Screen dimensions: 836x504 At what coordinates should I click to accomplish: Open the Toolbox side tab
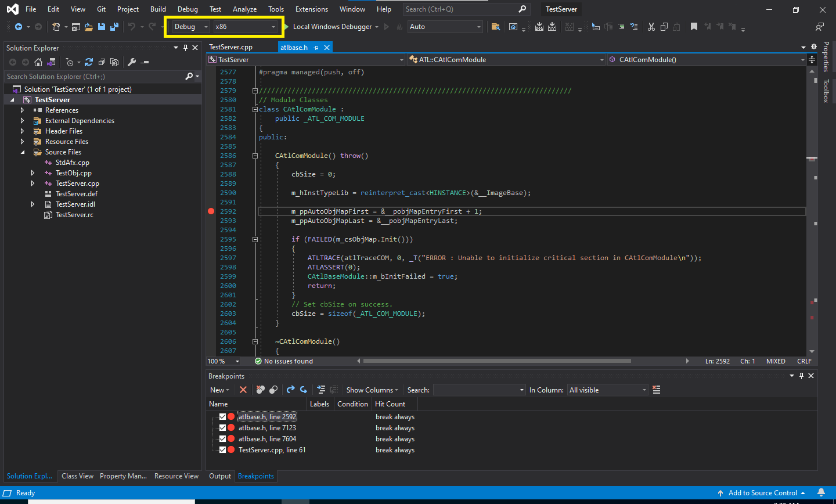(826, 91)
